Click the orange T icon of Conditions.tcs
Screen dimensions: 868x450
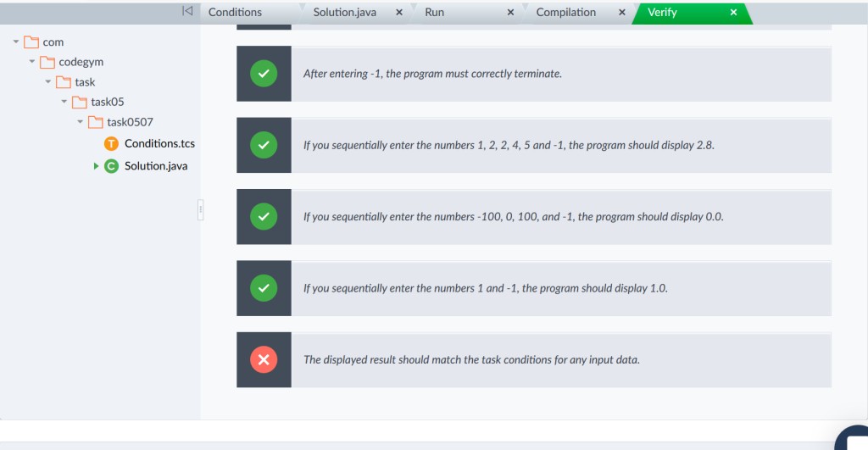click(x=111, y=144)
